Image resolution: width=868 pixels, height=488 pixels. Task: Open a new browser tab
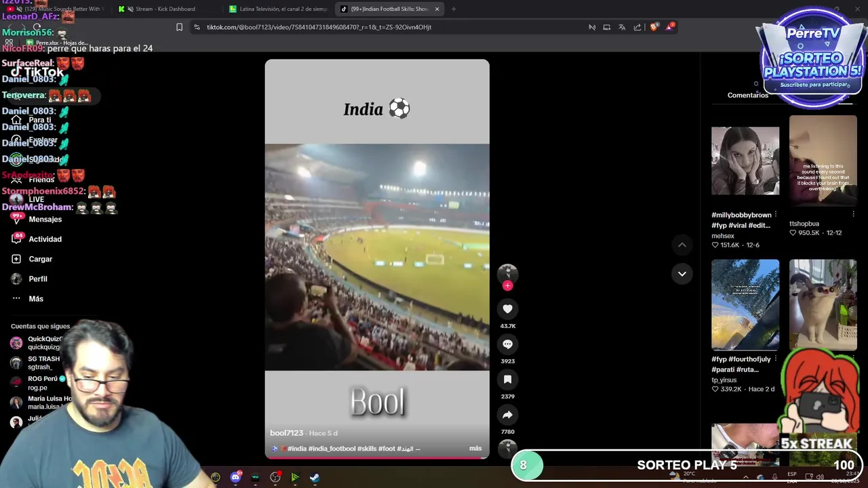coord(454,9)
